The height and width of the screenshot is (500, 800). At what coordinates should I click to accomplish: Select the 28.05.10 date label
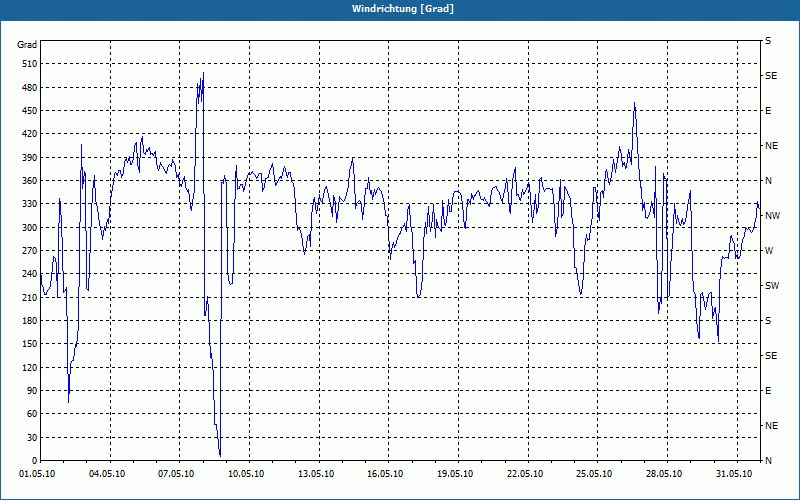click(x=664, y=474)
